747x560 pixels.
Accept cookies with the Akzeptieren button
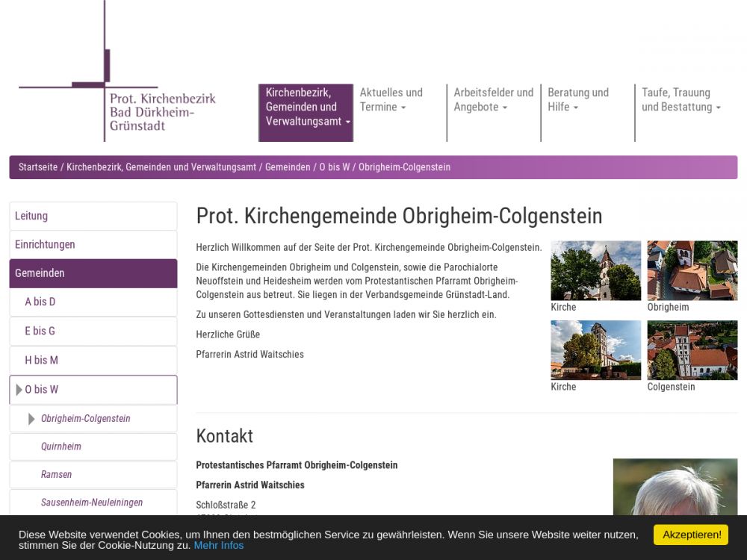691,535
